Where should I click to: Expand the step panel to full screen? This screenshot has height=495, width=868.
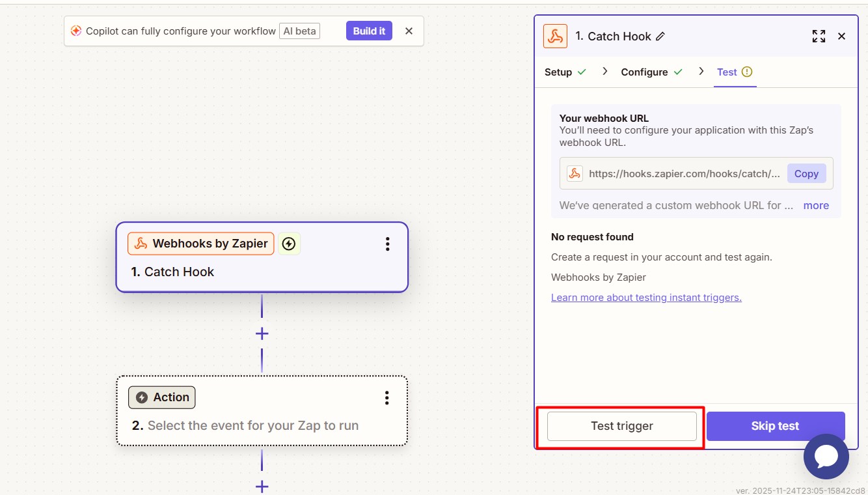pyautogui.click(x=819, y=36)
